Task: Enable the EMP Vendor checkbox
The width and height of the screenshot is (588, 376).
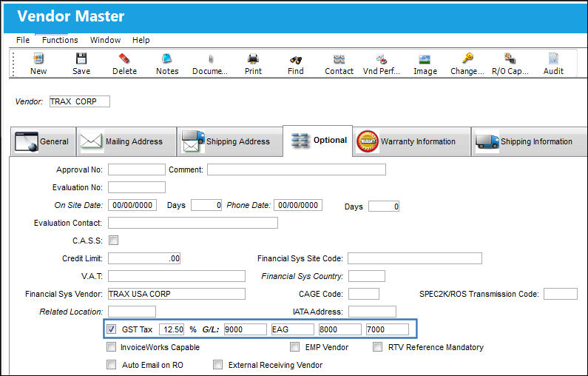Action: (x=295, y=346)
